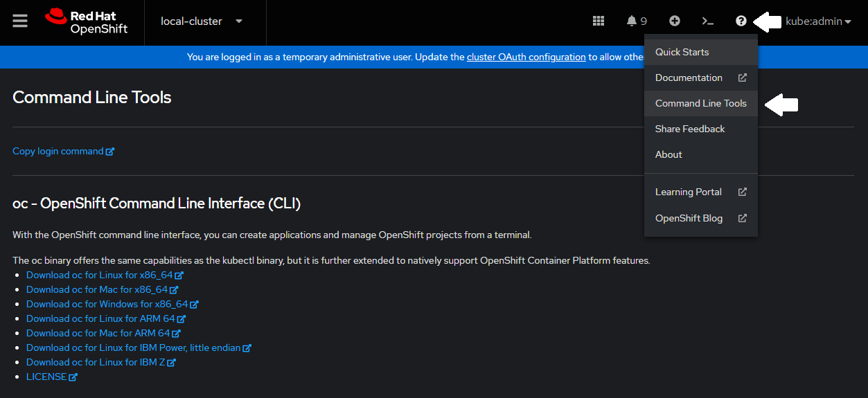
Task: Open the LICENSE link
Action: coord(52,377)
